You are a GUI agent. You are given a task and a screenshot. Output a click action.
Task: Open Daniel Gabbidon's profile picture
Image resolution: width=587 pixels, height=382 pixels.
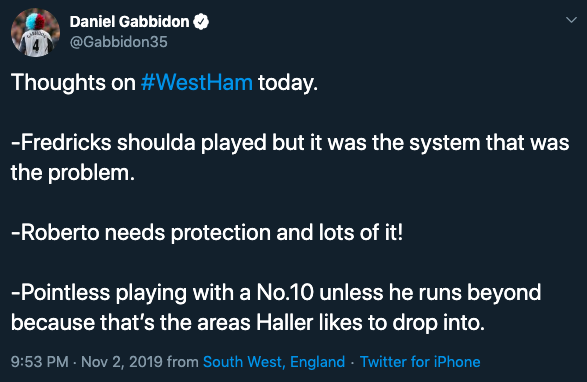point(35,33)
